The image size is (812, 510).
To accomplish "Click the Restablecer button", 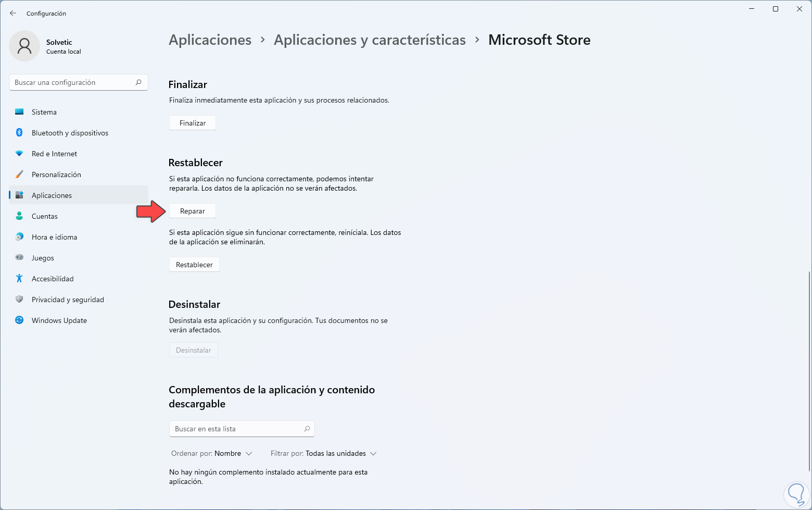I will coord(194,265).
